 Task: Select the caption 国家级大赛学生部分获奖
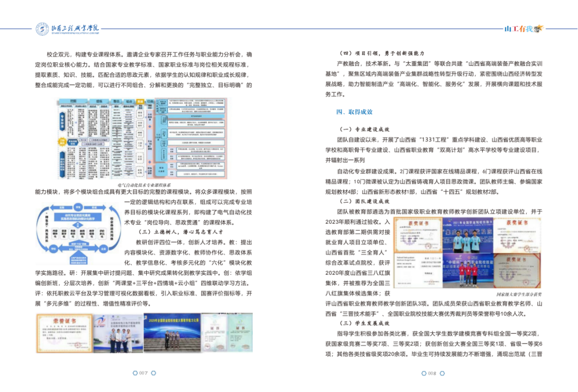click(x=519, y=294)
